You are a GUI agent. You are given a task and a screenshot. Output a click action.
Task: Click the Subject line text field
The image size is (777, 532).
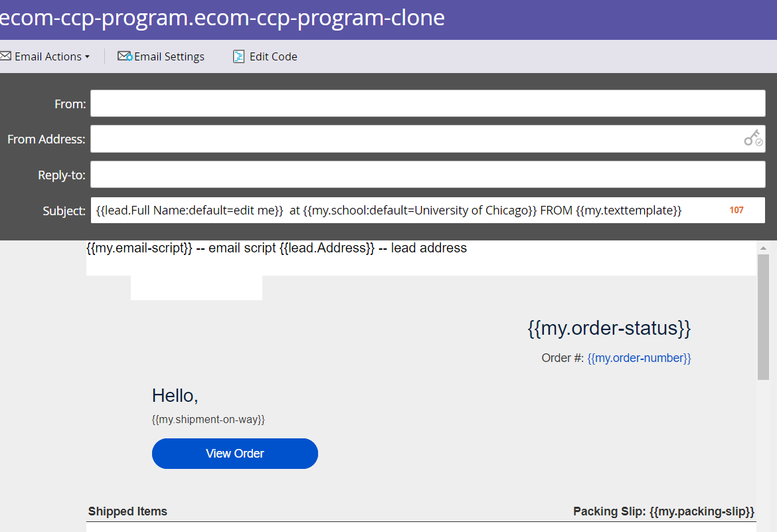[398, 210]
